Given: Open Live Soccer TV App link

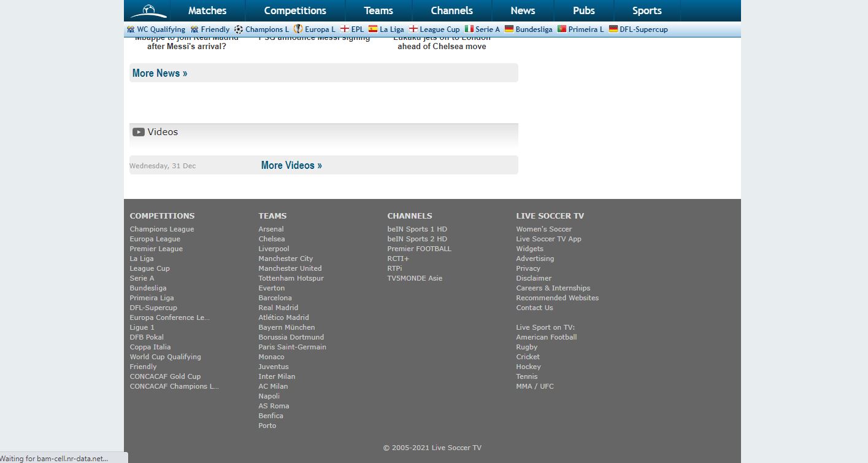Looking at the screenshot, I should tap(548, 239).
